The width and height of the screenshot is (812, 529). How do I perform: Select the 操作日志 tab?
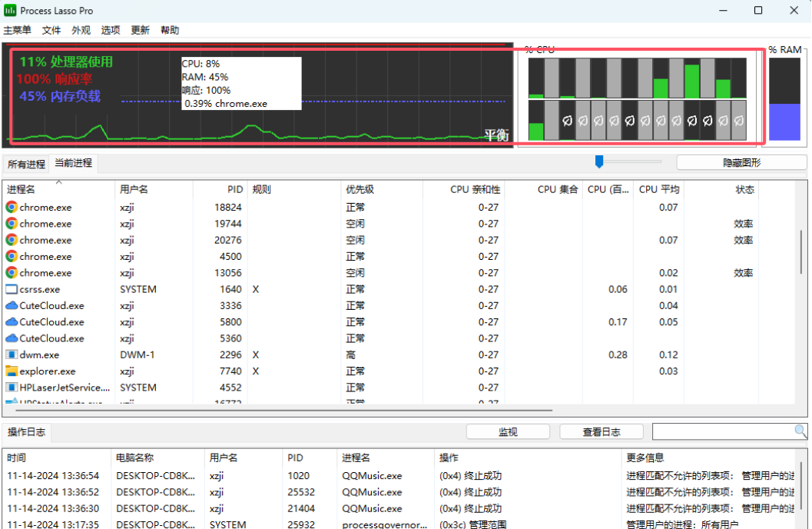26,432
